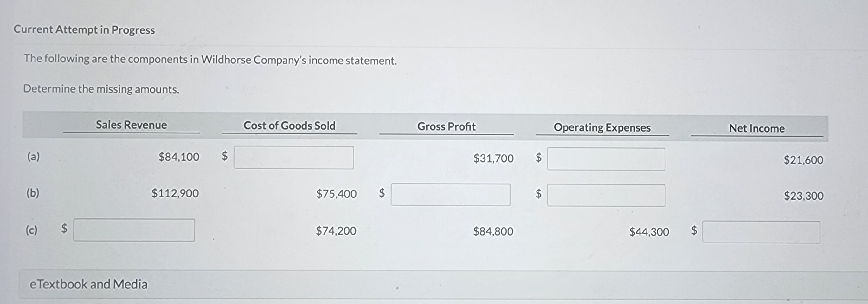The height and width of the screenshot is (304, 868).
Task: Select the Cost of Goods Sold column header
Action: coord(290,126)
